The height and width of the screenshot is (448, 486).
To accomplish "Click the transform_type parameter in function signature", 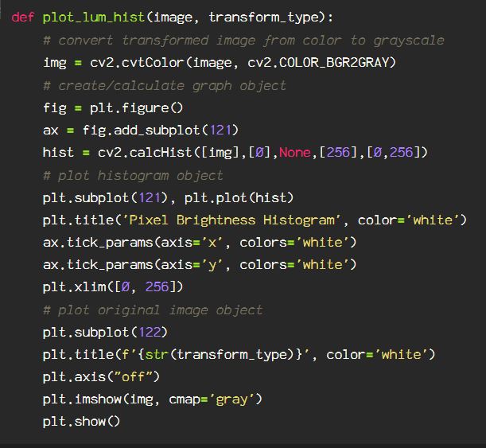I will 266,17.
